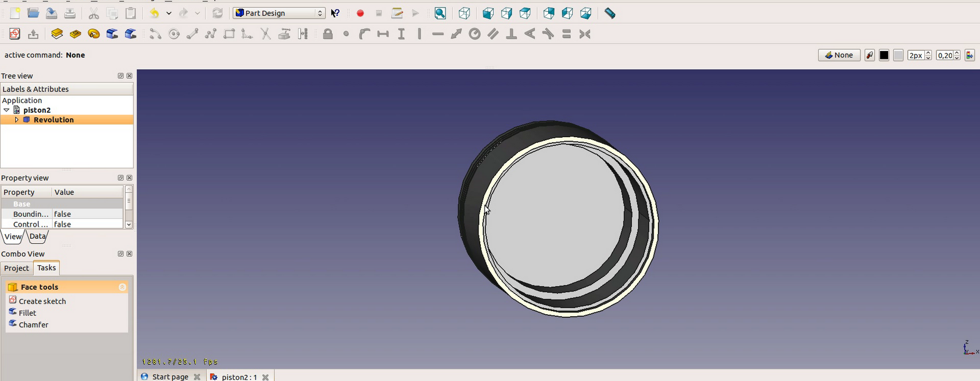Screen dimensions: 980x381
Task: Start macro recording with red dot
Action: tap(360, 13)
